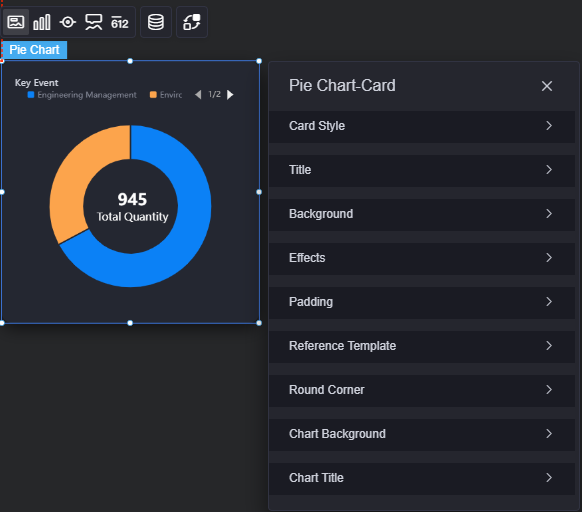Select the card style image icon
Viewport: 582px width, 512px height.
[16, 22]
